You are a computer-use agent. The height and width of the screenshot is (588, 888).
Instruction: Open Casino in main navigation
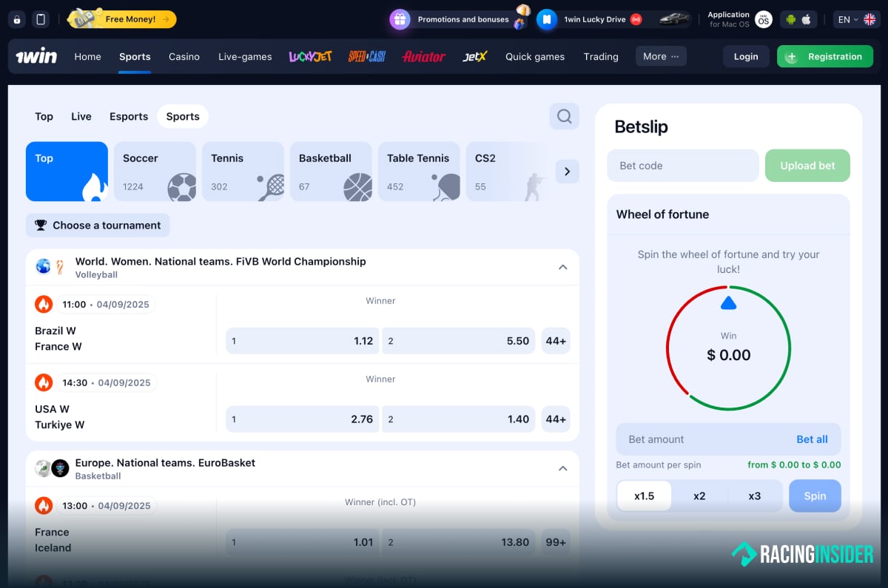184,56
